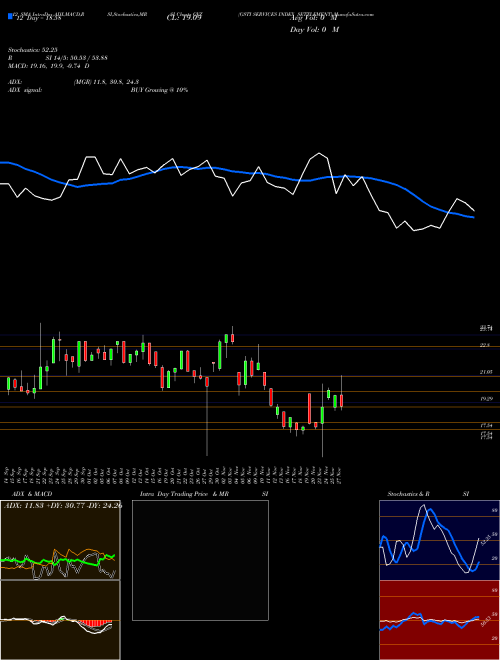Click the final red candlestick on the chart
This screenshot has width=500, height=660.
(x=342, y=400)
